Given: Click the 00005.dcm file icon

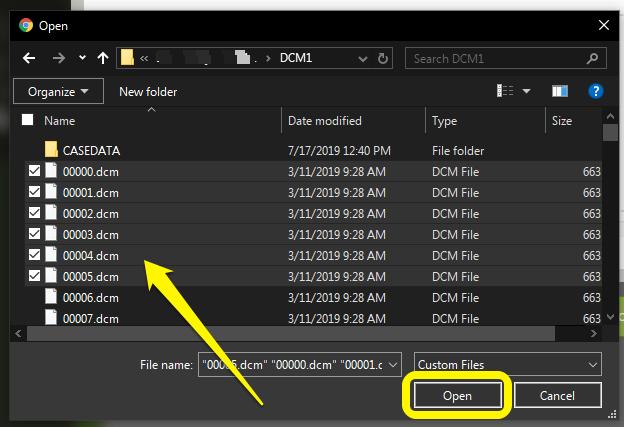Looking at the screenshot, I should click(51, 275).
